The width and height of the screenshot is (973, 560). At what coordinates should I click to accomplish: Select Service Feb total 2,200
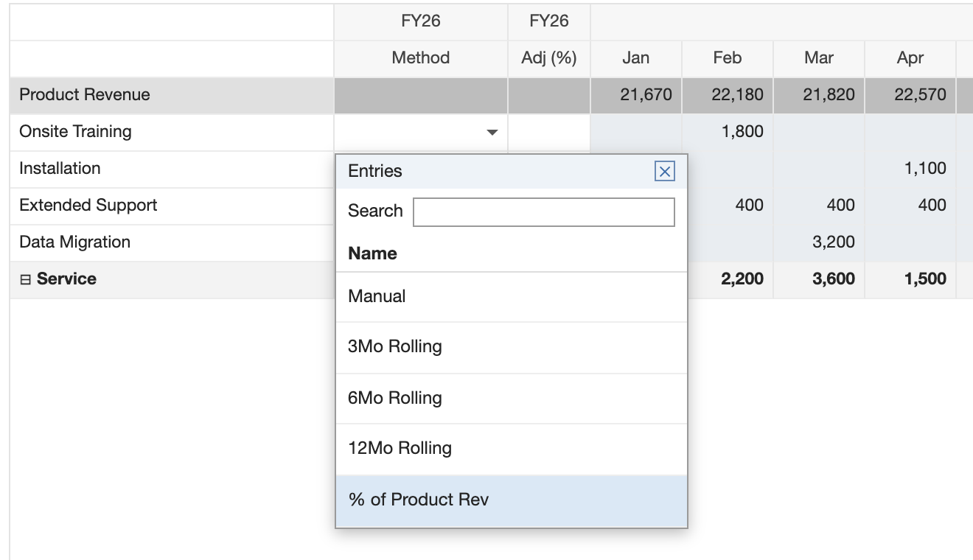point(730,279)
